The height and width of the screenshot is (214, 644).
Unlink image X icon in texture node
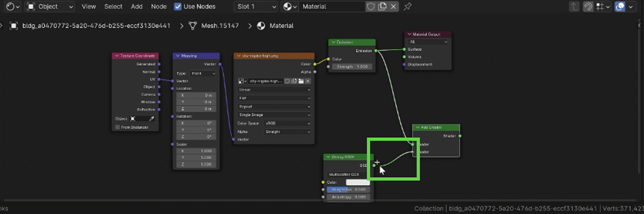coord(308,81)
